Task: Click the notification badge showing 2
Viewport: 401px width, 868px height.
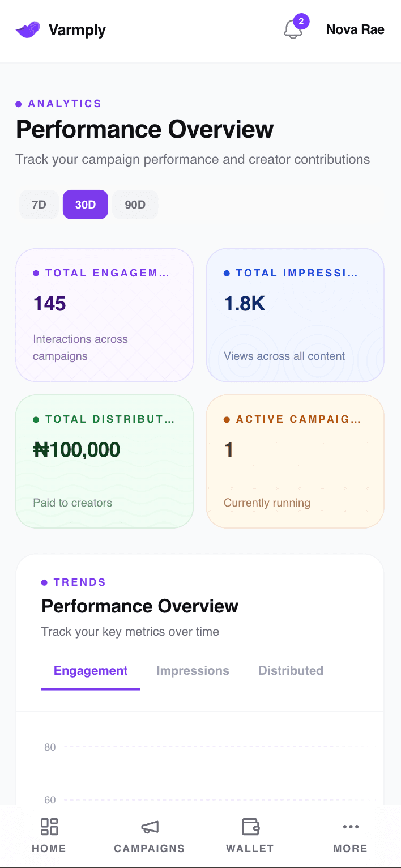Action: coord(301,22)
